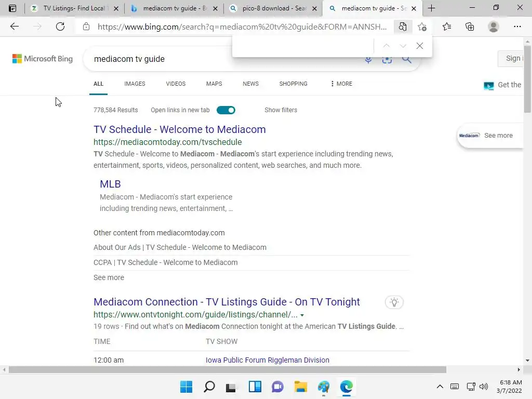Open Edge settings and more menu
The width and height of the screenshot is (532, 399).
click(517, 26)
